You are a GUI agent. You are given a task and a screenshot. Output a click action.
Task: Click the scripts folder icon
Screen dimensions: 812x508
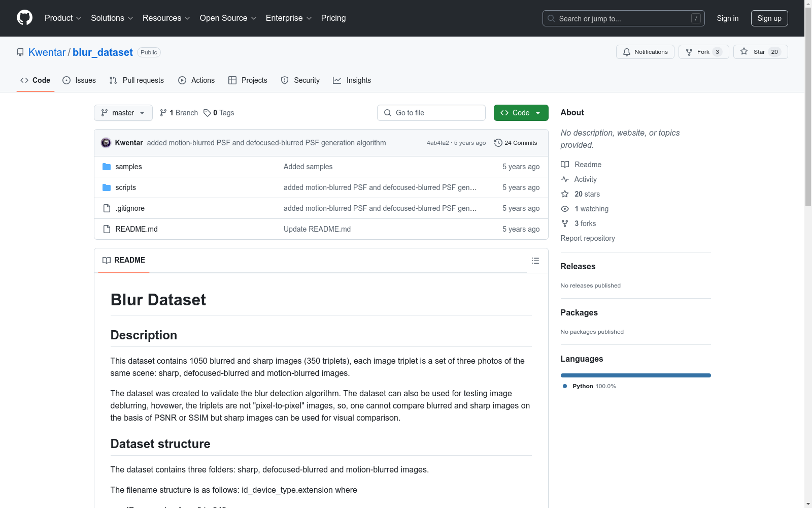coord(107,187)
